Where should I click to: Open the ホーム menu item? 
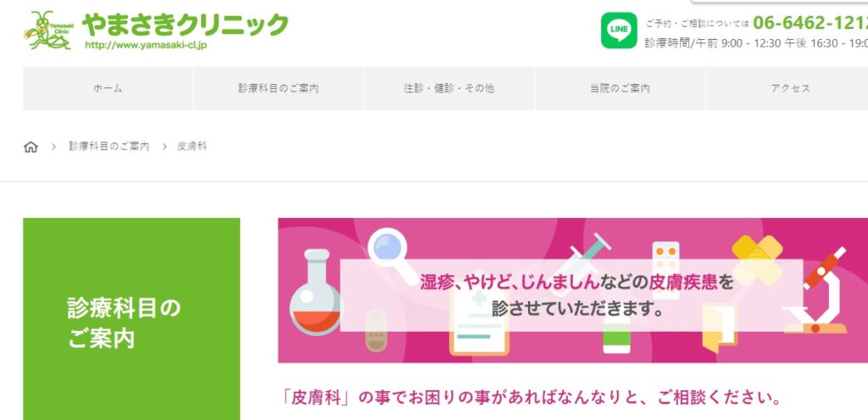(108, 88)
